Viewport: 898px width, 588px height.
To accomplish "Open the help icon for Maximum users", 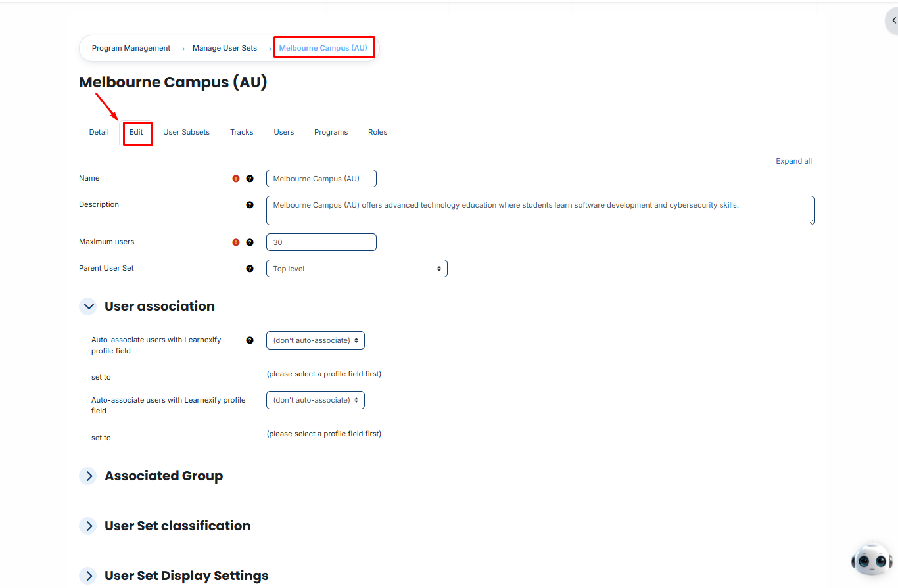I will (250, 242).
